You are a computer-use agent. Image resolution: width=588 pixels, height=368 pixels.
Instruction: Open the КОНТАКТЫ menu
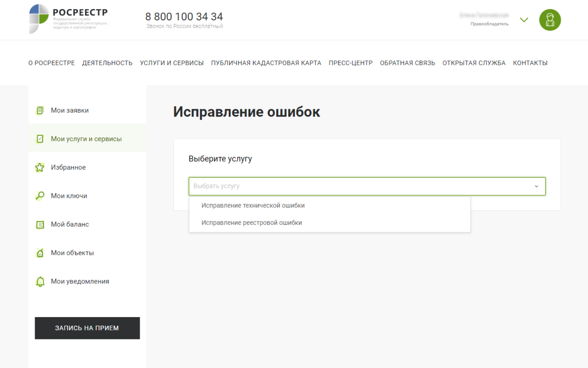(530, 63)
